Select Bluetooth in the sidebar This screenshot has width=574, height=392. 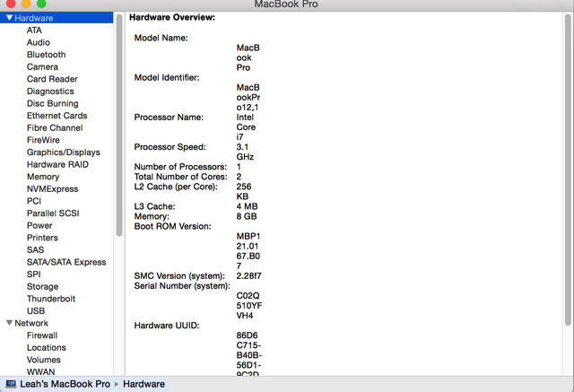46,55
